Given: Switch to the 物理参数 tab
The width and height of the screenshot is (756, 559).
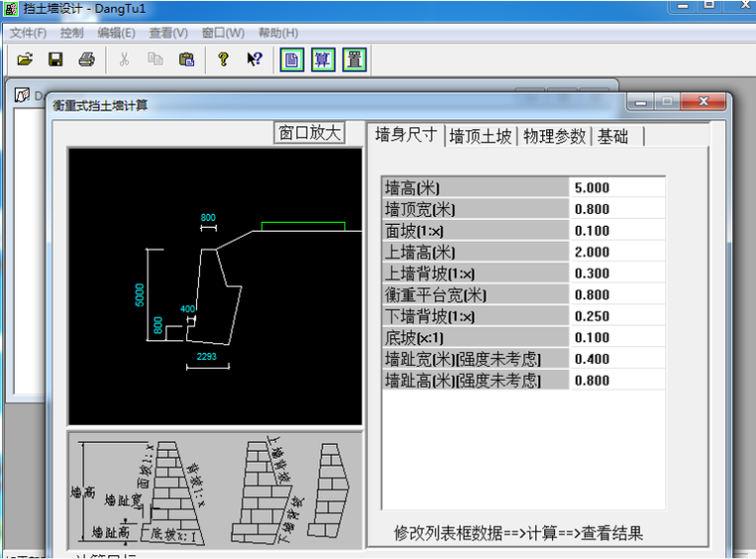Looking at the screenshot, I should pos(554,136).
